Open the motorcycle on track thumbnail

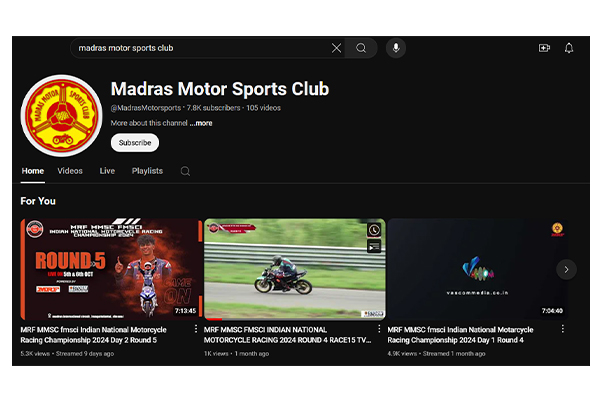point(295,269)
